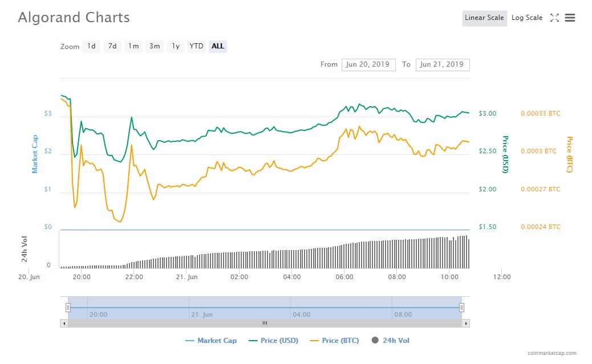The height and width of the screenshot is (364, 592).
Task: Click the 04:00 label in navigator
Action: [302, 314]
